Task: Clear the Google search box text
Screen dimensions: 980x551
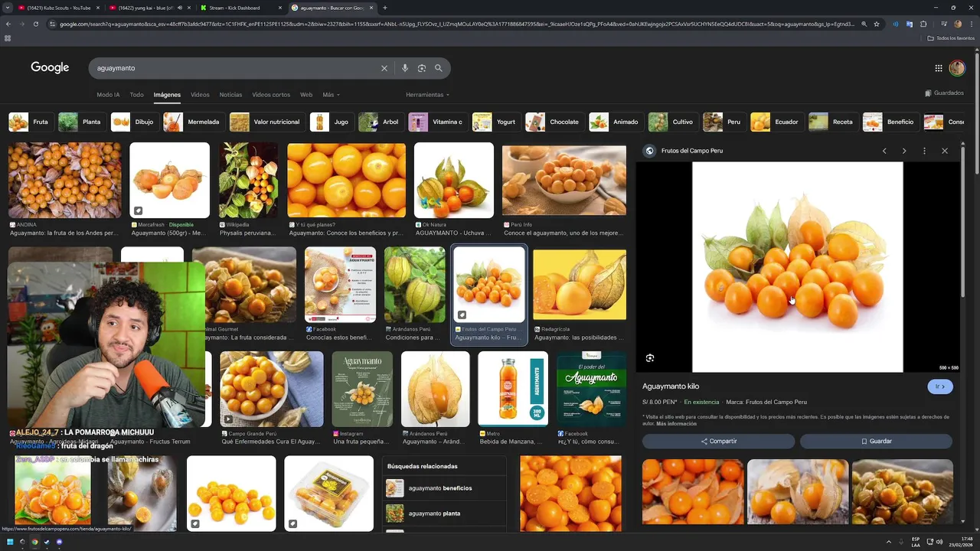Action: click(x=384, y=68)
